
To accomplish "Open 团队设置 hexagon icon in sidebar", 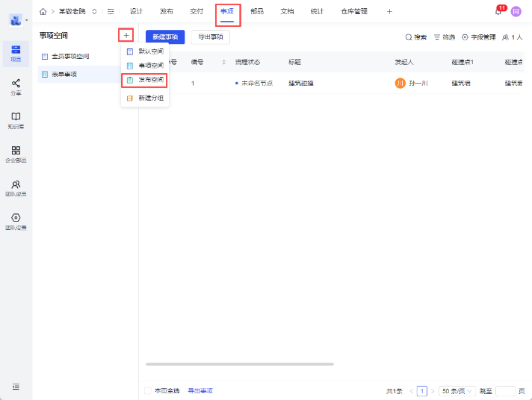I will pyautogui.click(x=16, y=221).
